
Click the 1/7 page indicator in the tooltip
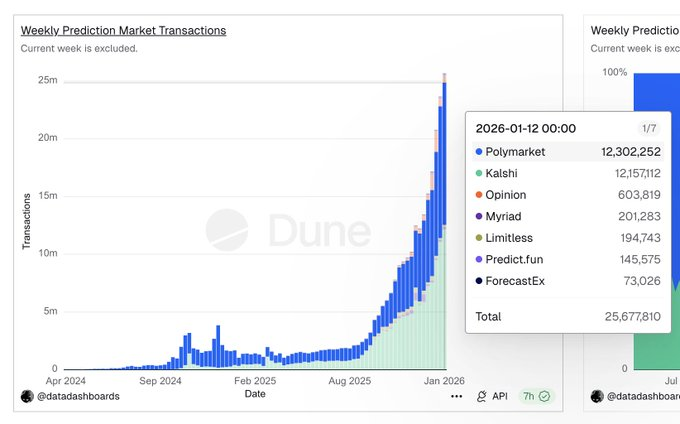649,129
